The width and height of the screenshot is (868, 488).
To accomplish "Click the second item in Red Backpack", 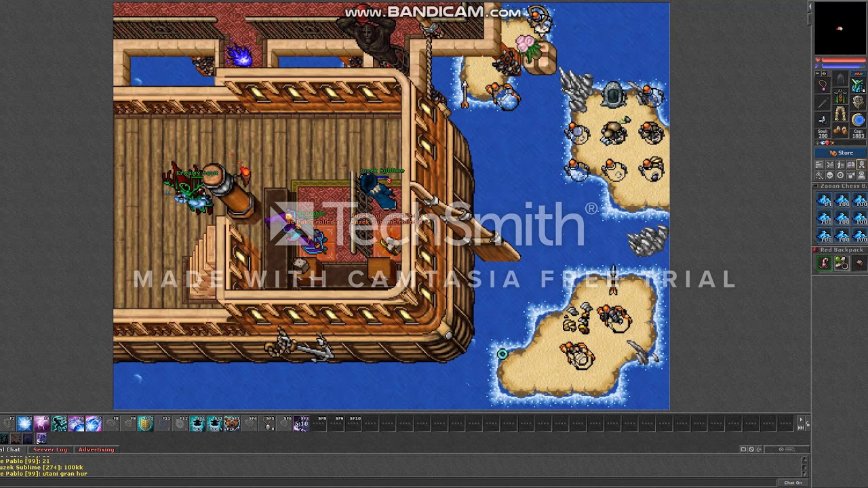I will [x=842, y=264].
